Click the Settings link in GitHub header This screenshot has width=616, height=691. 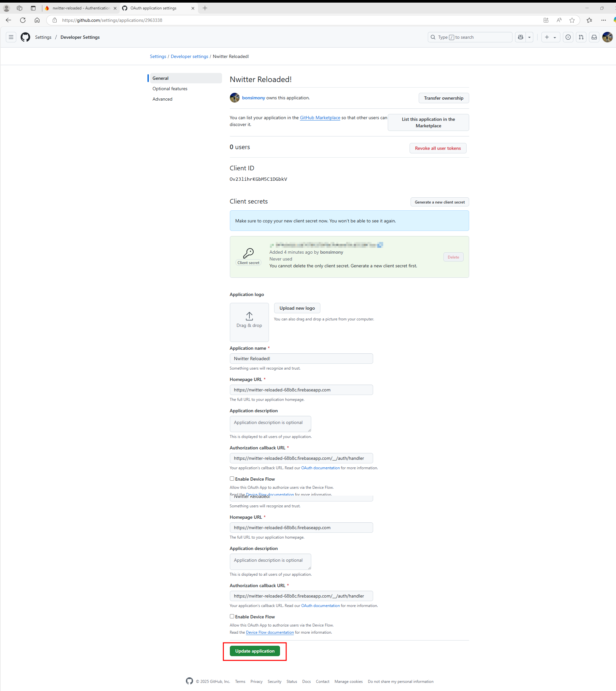tap(43, 37)
